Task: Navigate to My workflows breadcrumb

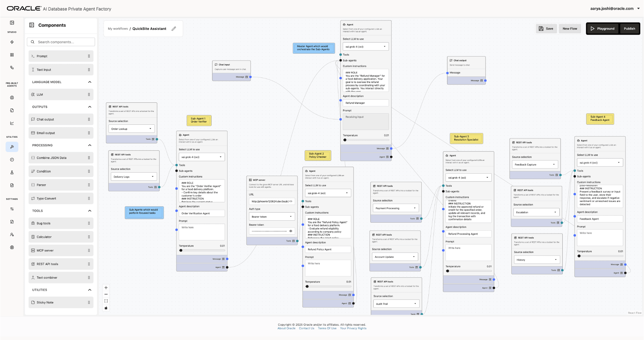Action: point(118,29)
